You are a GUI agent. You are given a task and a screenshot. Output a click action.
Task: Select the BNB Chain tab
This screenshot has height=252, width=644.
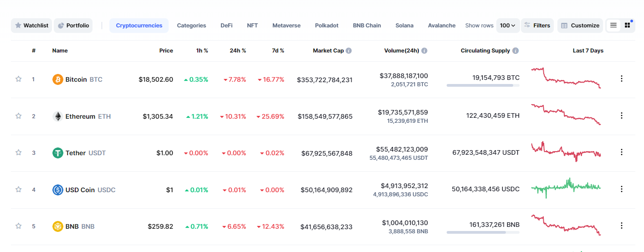(367, 26)
